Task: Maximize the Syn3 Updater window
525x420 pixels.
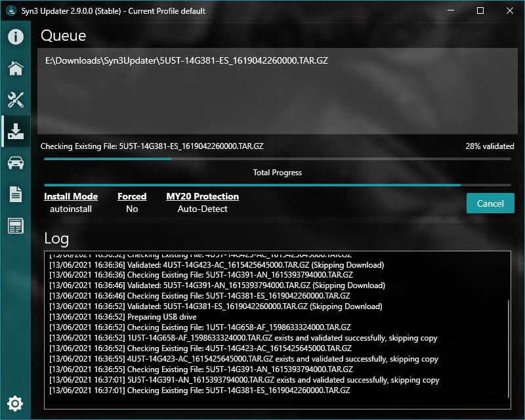Action: pos(480,10)
